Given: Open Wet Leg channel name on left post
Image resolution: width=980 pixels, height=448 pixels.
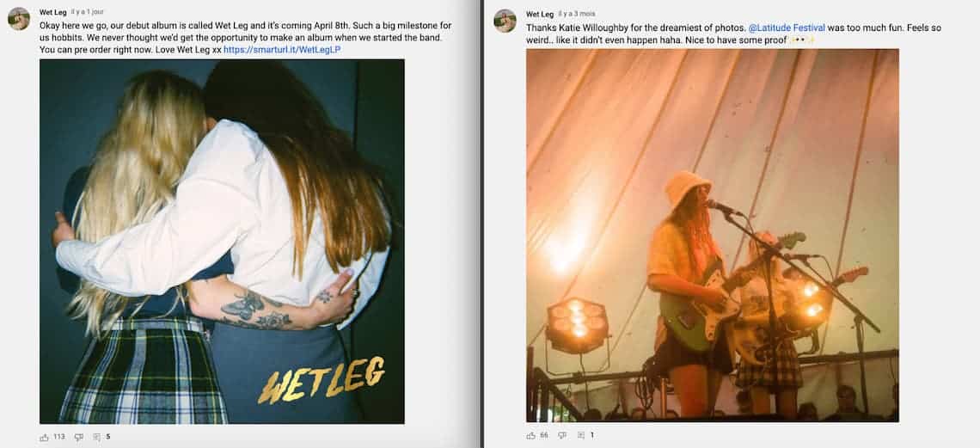Looking at the screenshot, I should (x=52, y=13).
